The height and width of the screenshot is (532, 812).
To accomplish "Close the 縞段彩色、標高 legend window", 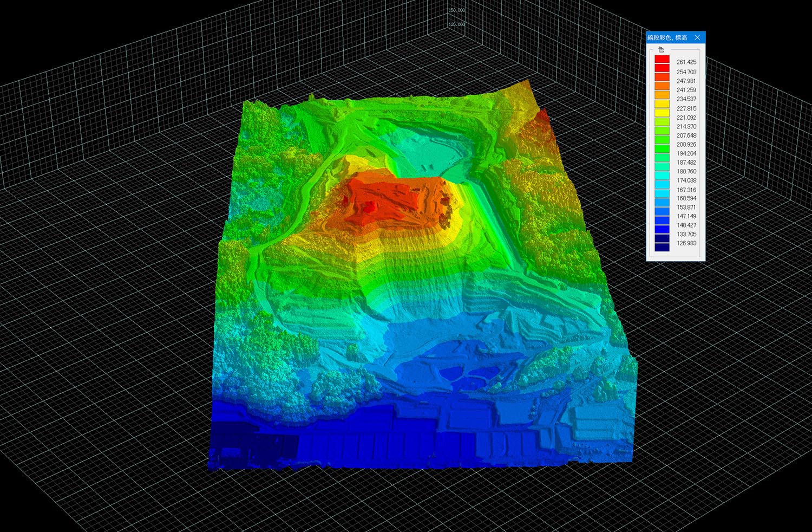I will pos(697,37).
